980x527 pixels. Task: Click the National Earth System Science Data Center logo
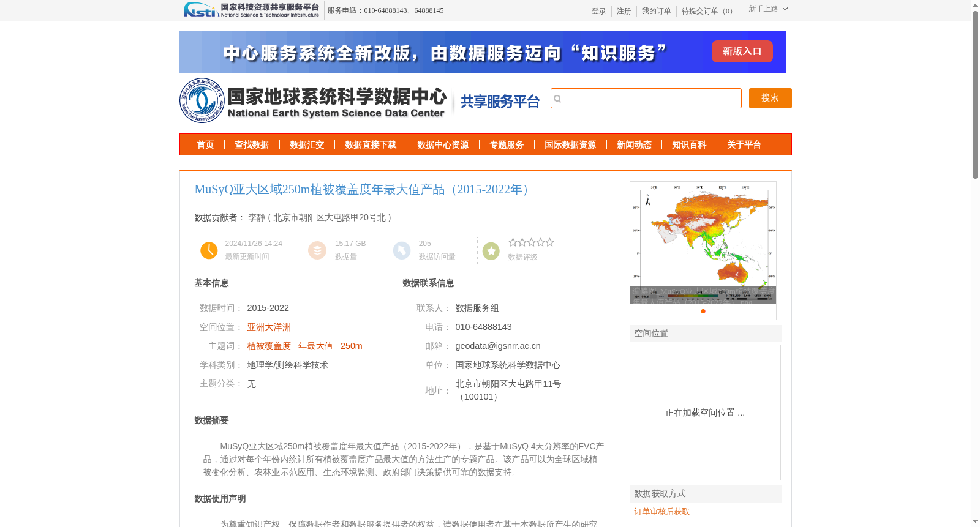point(313,100)
